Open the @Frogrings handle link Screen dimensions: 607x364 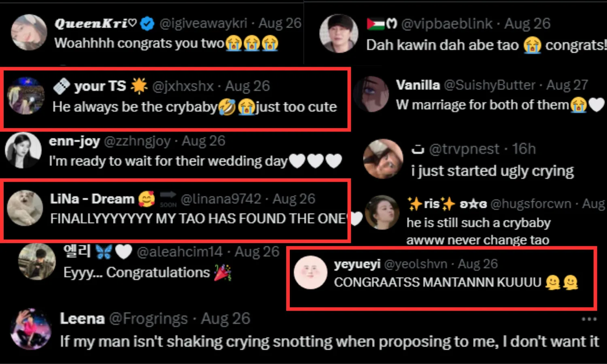pyautogui.click(x=149, y=319)
